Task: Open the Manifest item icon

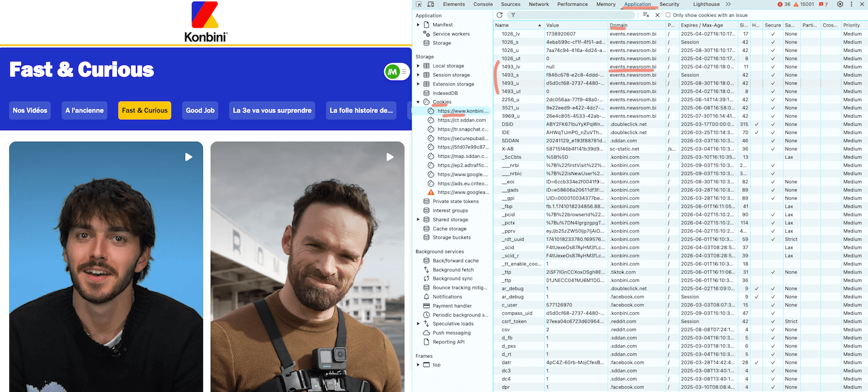Action: click(x=426, y=25)
